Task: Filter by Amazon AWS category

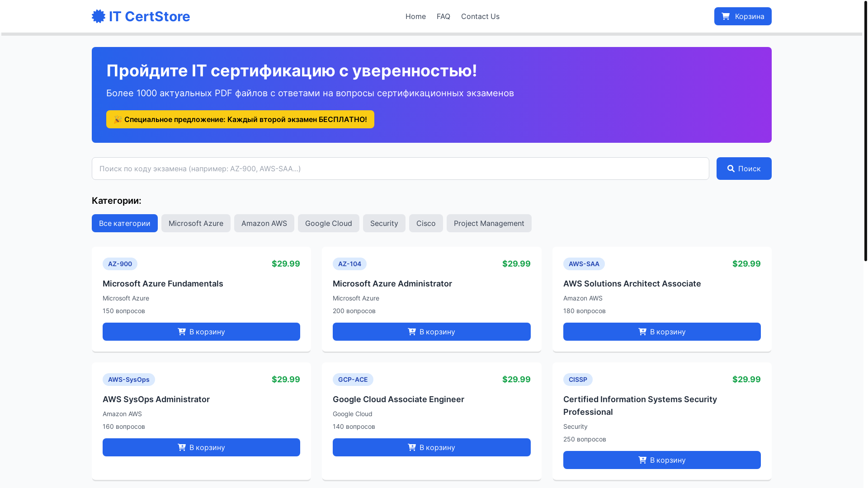Action: click(x=264, y=223)
